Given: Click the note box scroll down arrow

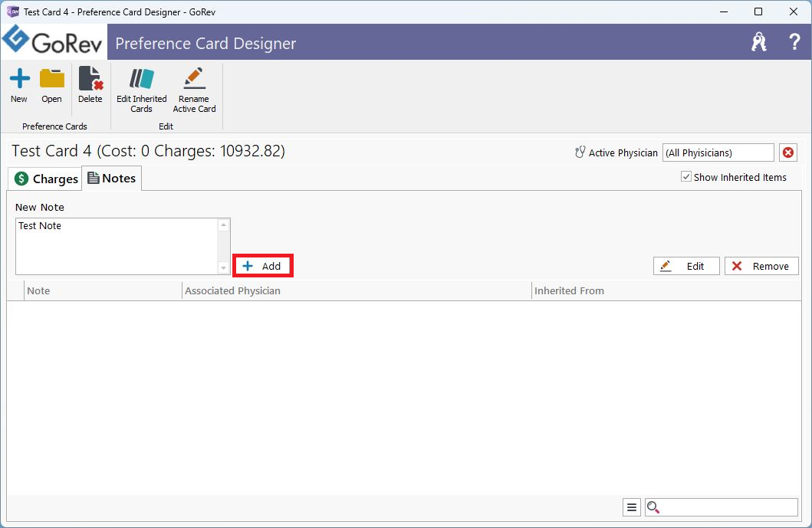Looking at the screenshot, I should coord(224,267).
